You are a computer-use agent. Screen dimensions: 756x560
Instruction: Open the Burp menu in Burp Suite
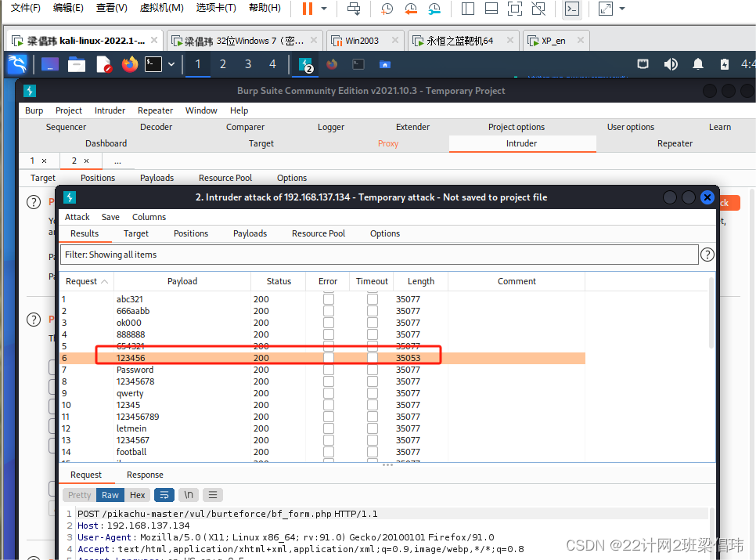click(34, 110)
